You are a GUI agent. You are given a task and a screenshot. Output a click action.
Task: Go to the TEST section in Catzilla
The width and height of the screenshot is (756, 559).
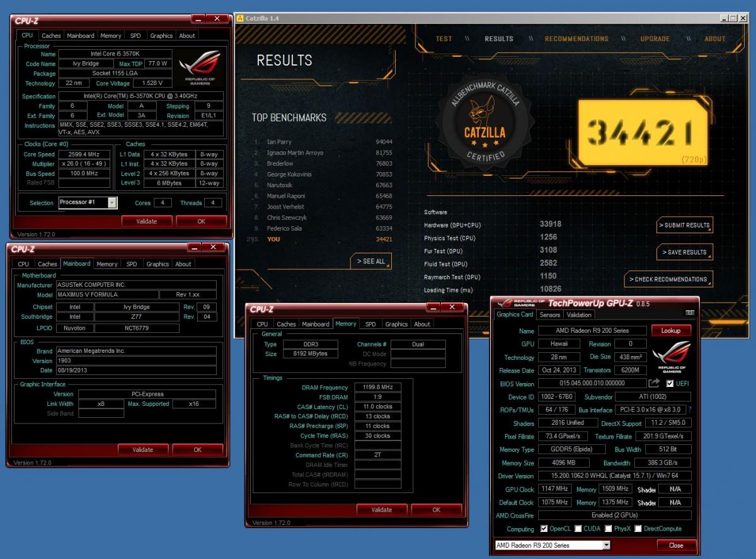pyautogui.click(x=444, y=38)
